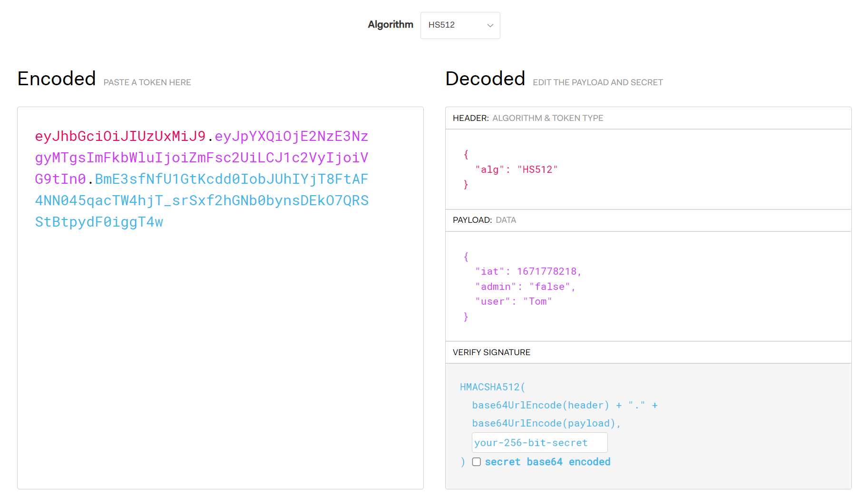Click the red header segment eyJhbGciOiJIUzUxMiJ9
This screenshot has height=497, width=868.
tap(120, 136)
